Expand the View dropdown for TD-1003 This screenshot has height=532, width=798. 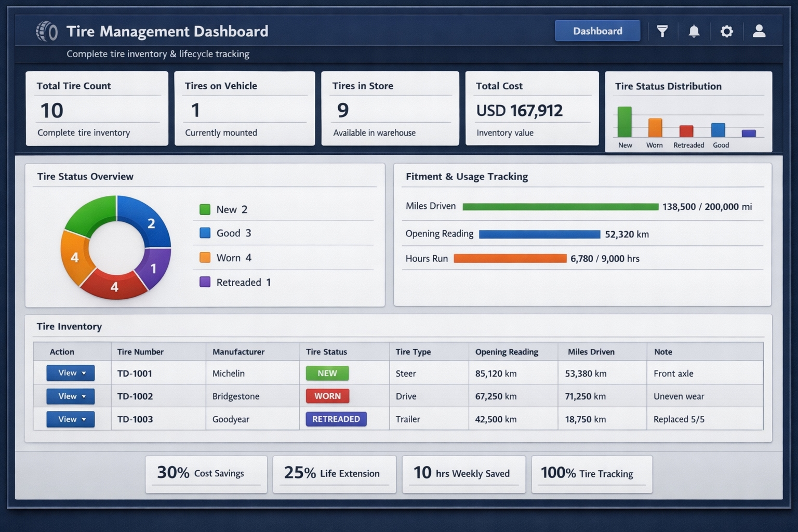[x=71, y=419]
